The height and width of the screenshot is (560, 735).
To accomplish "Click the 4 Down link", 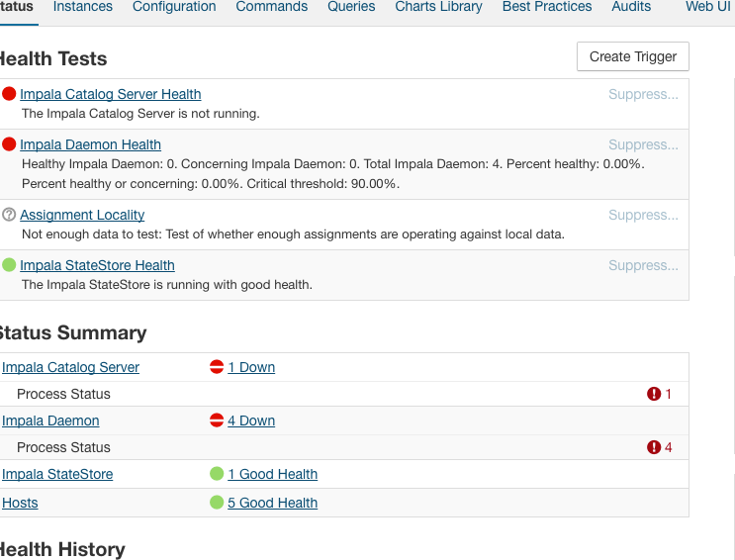I will [251, 420].
